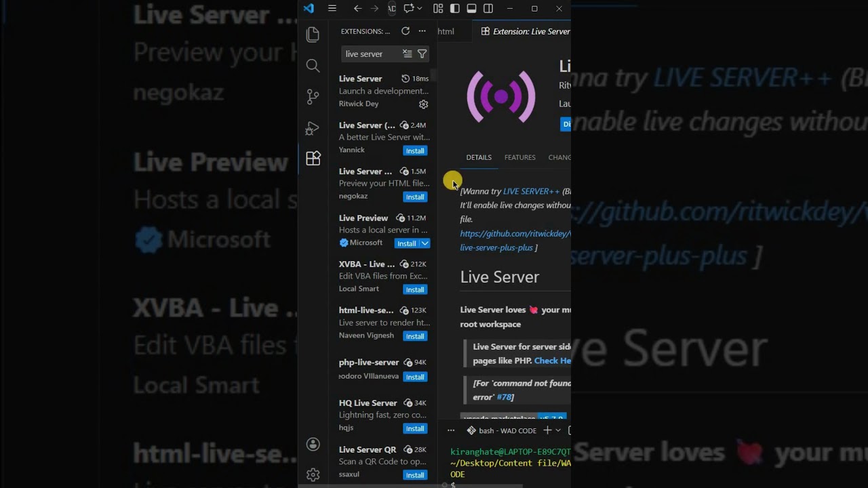Open issue #78 link

click(x=505, y=397)
